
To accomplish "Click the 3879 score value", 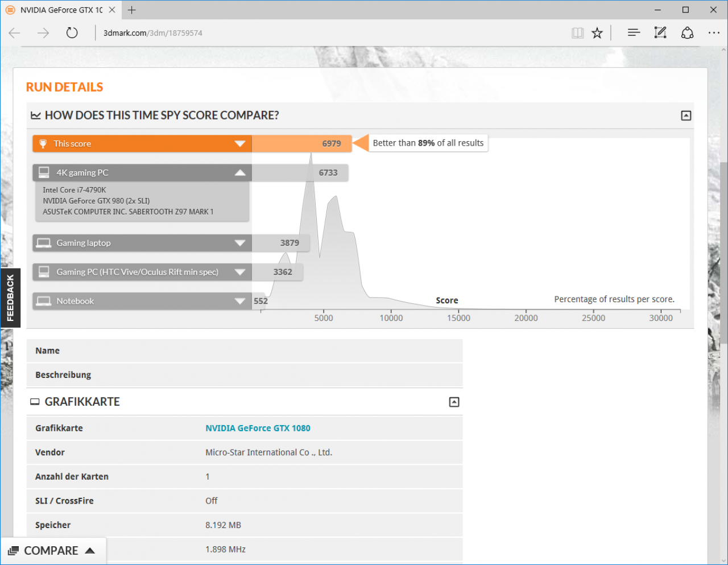I will 289,243.
